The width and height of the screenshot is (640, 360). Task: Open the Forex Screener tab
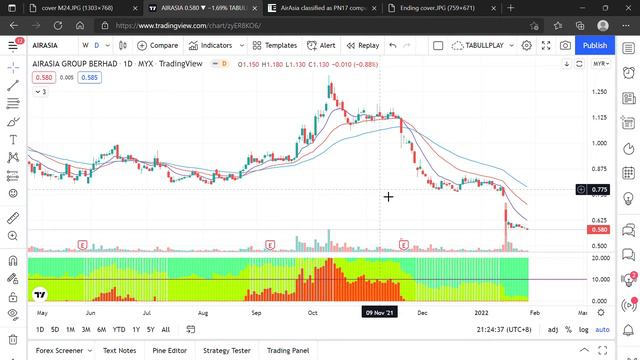click(x=59, y=350)
